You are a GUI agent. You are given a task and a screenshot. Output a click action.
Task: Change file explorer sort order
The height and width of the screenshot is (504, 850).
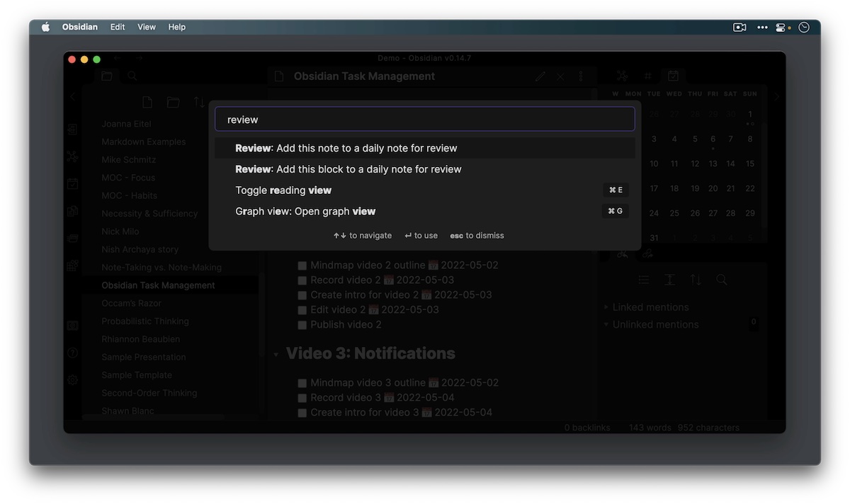(x=199, y=103)
